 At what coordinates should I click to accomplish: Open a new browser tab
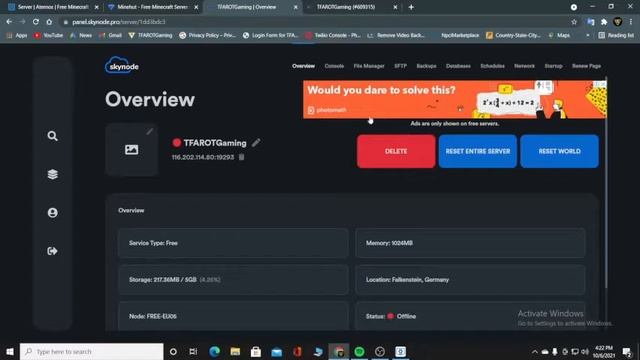pyautogui.click(x=411, y=7)
